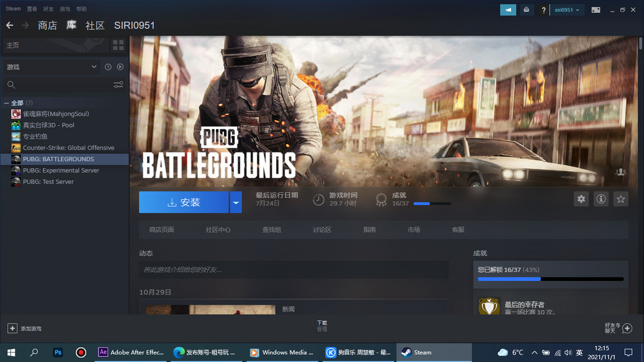Click the library search magnifier icon
This screenshot has height=362, width=644.
click(x=11, y=85)
